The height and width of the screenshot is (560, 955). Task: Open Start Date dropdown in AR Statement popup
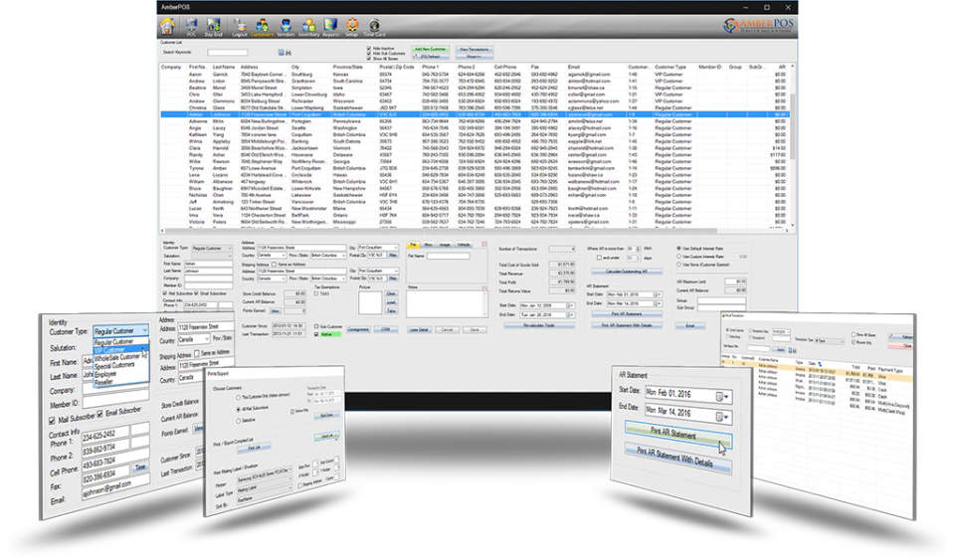click(726, 398)
